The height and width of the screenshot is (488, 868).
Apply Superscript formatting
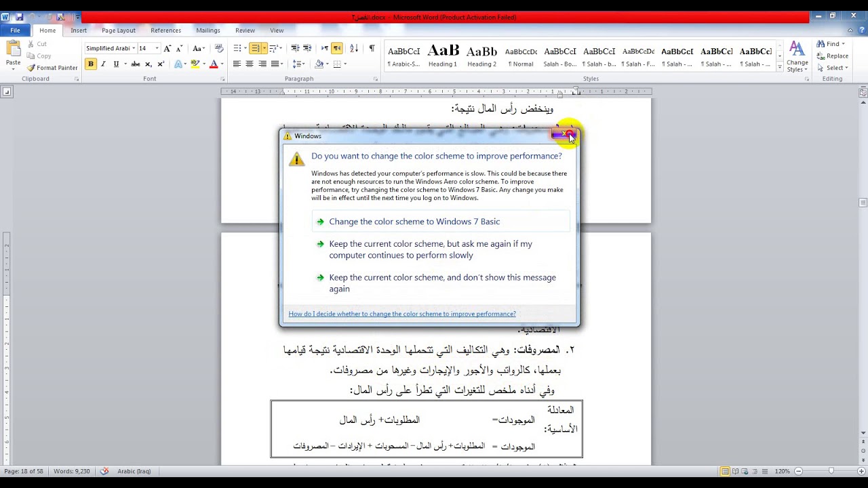point(161,64)
